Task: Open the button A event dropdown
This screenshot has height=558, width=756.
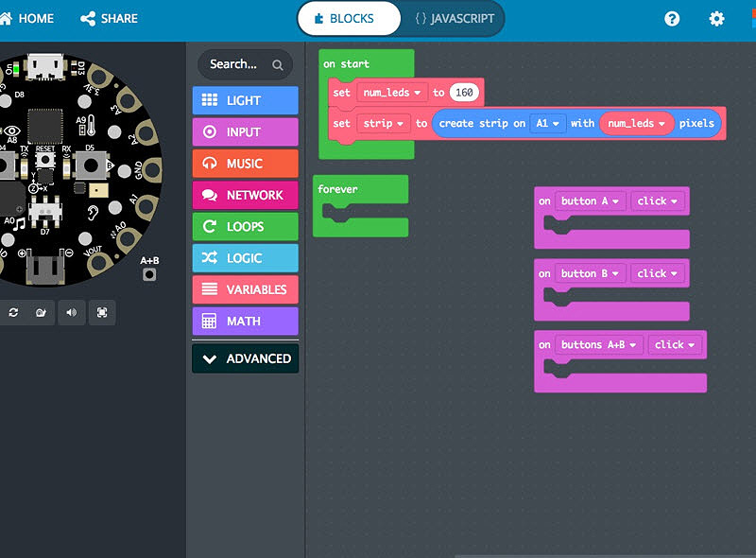Action: pyautogui.click(x=591, y=201)
